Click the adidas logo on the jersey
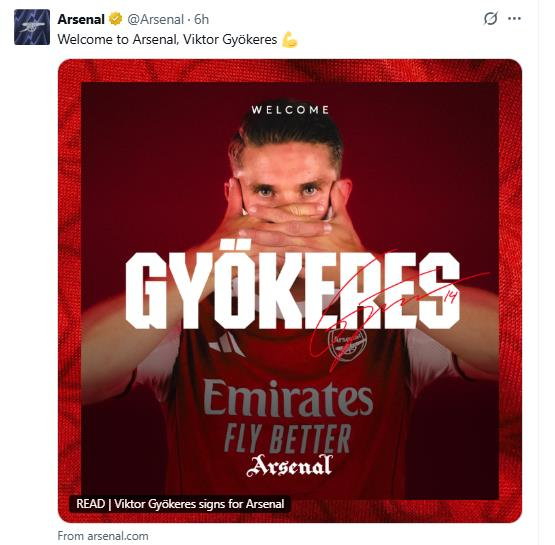The height and width of the screenshot is (545, 555). [226, 345]
